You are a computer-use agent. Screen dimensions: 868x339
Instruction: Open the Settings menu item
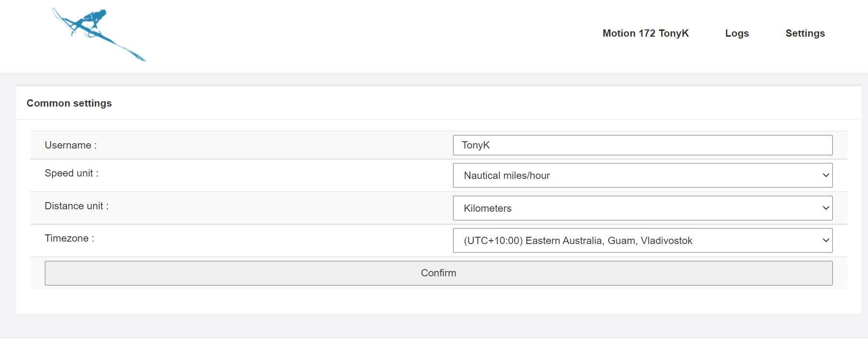tap(805, 33)
